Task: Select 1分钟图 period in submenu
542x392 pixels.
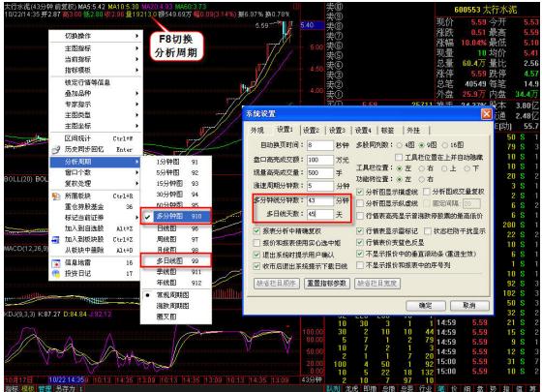Action: coord(176,162)
